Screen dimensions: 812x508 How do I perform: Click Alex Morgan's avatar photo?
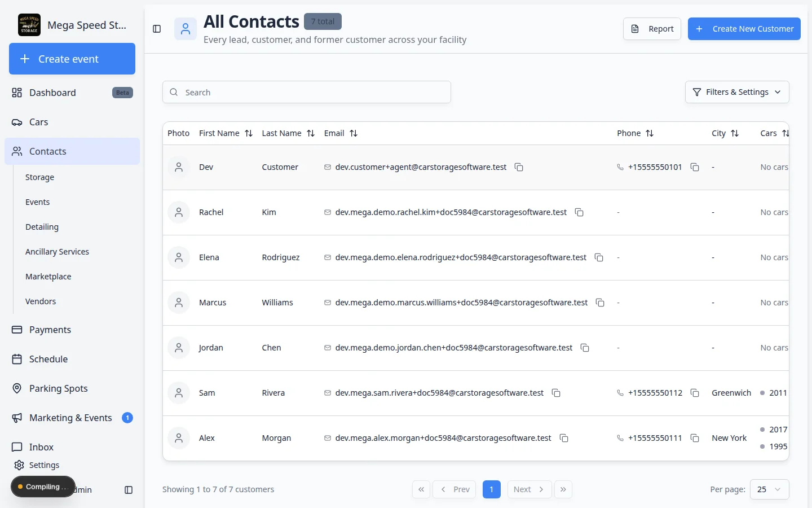pos(179,438)
